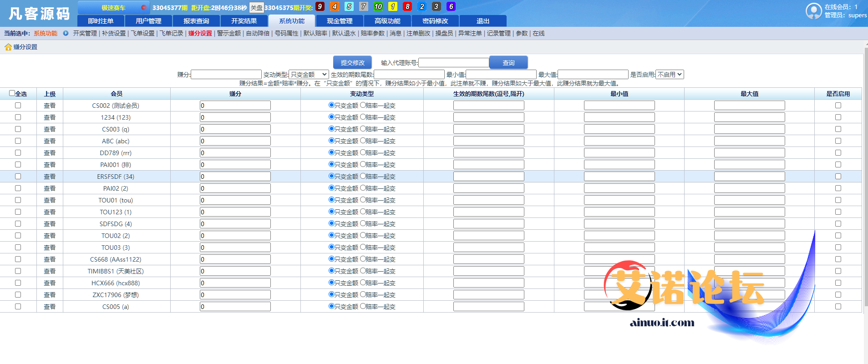Select 赔率一起变 radio for ABC row
The image size is (868, 364).
(x=363, y=141)
